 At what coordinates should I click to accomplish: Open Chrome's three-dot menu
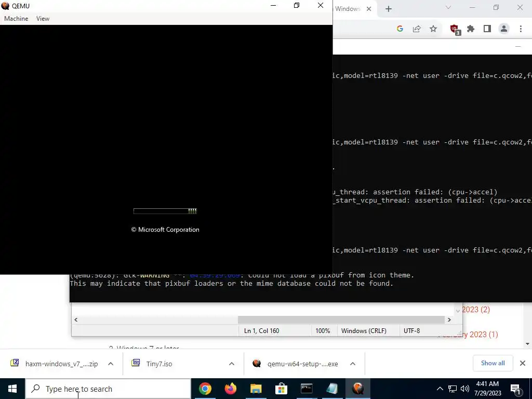pyautogui.click(x=521, y=29)
